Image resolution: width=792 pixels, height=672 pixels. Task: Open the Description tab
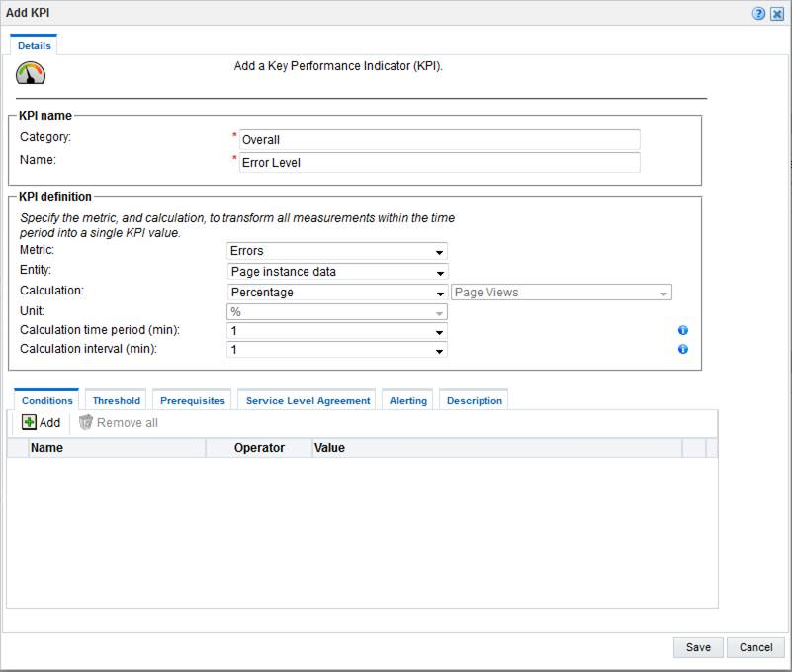click(x=474, y=400)
